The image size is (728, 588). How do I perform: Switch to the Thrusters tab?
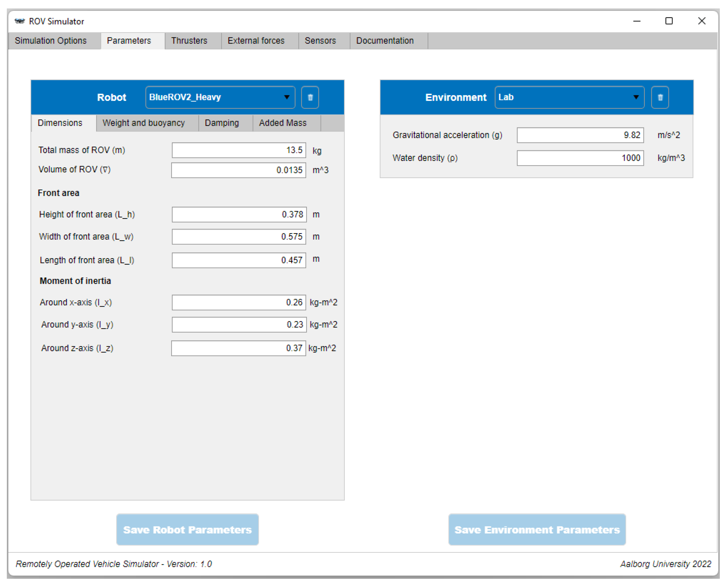(x=189, y=41)
